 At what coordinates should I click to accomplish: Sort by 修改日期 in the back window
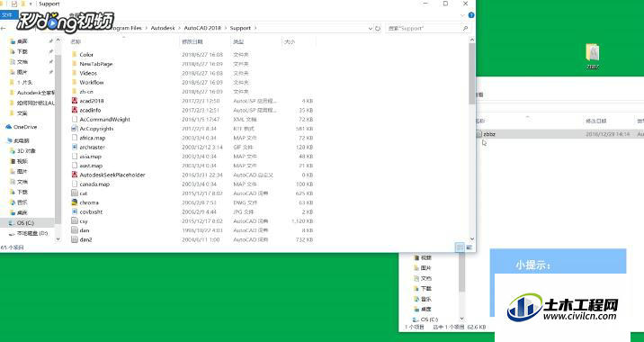pyautogui.click(x=595, y=121)
